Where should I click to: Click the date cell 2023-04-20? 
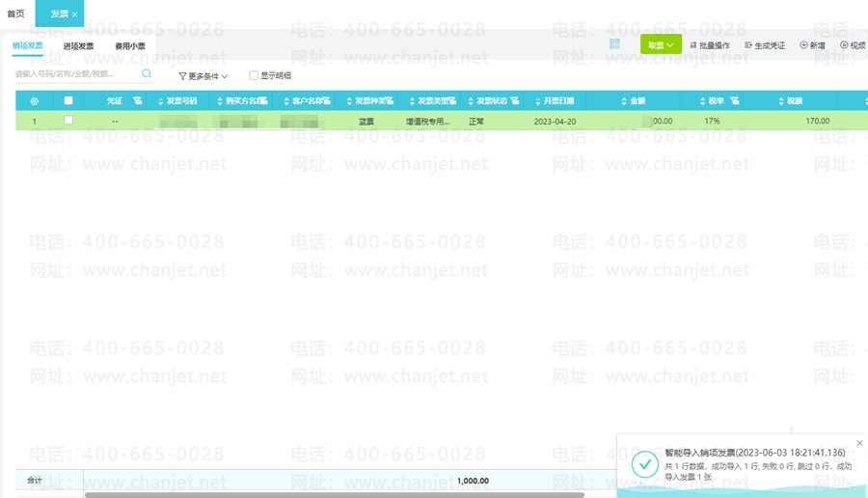coord(555,122)
